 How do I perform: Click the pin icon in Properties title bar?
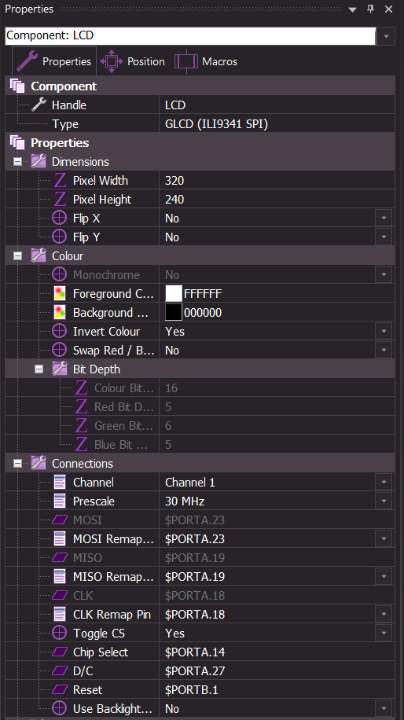tap(370, 9)
